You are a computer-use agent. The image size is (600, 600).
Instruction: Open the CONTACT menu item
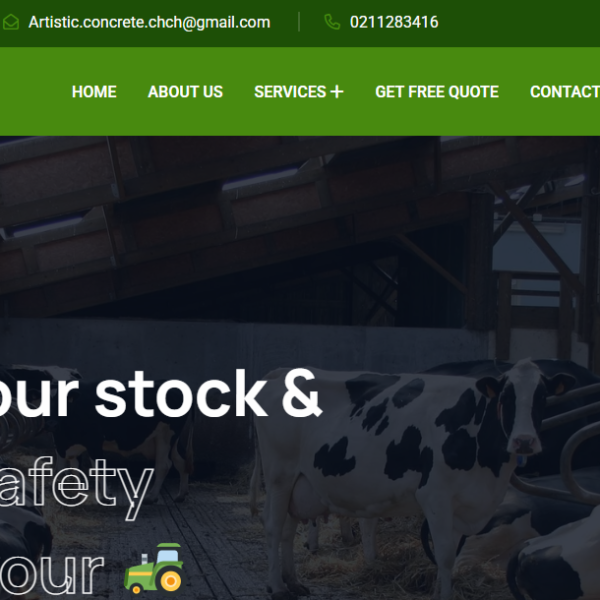click(x=565, y=92)
